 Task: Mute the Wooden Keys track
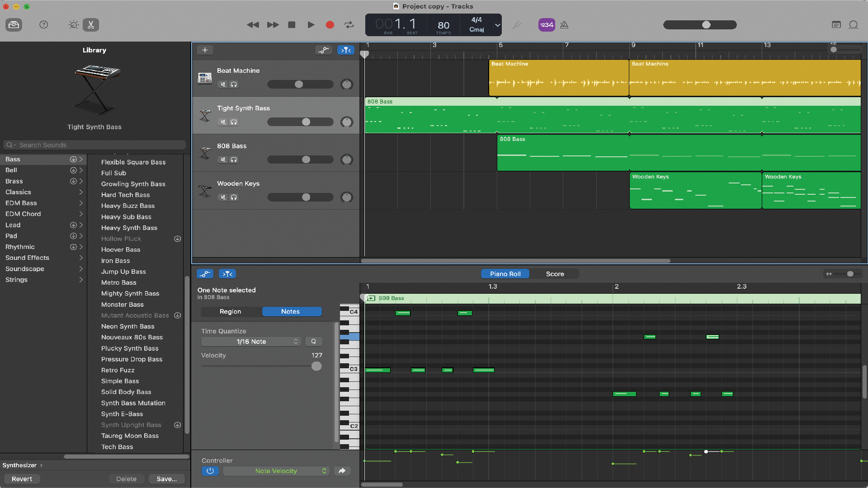223,197
